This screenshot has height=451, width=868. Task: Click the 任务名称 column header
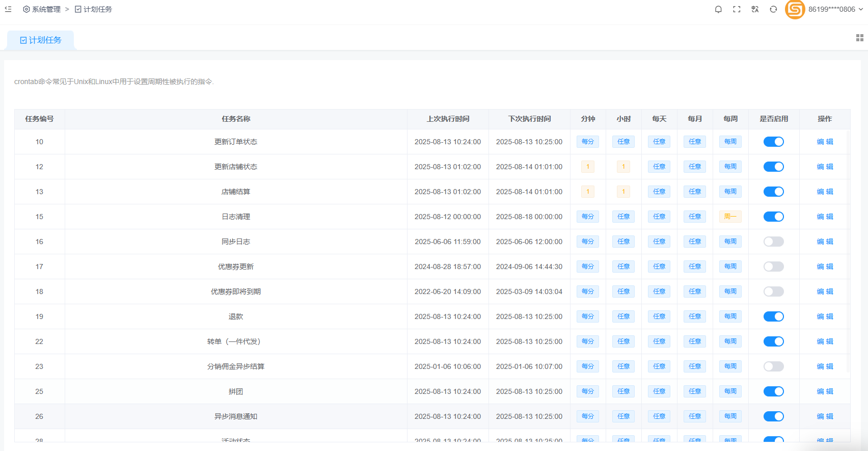coord(236,119)
